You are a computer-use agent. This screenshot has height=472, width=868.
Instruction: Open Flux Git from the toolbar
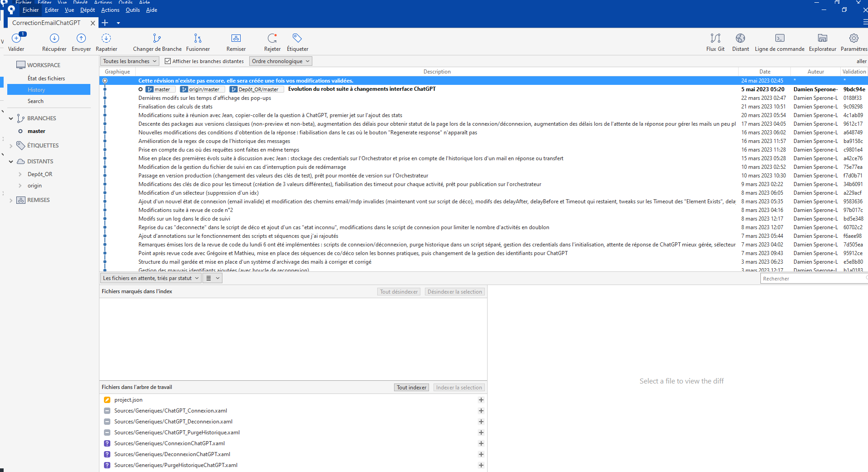pos(715,39)
